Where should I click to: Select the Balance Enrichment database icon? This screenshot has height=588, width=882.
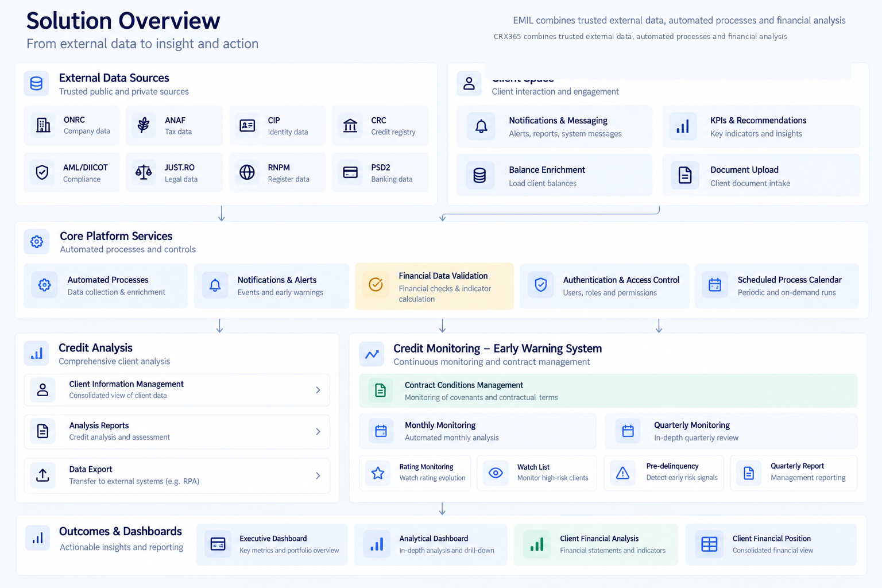tap(480, 175)
